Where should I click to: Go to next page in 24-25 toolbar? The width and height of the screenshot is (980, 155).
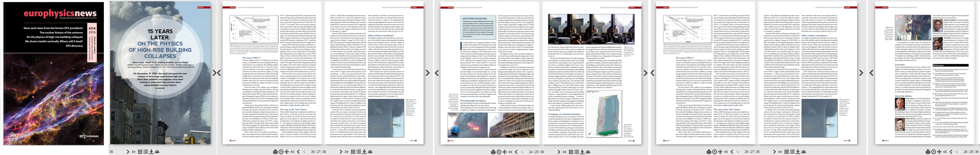pos(559,152)
